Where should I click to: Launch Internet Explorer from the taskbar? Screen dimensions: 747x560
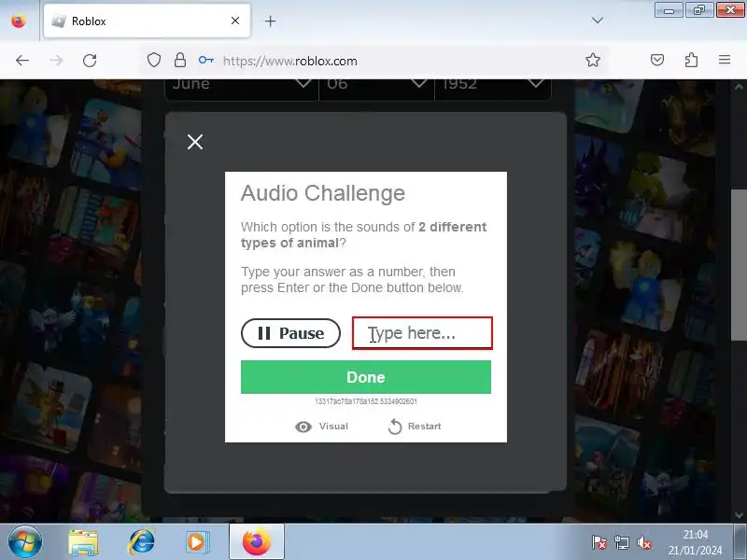tap(142, 542)
